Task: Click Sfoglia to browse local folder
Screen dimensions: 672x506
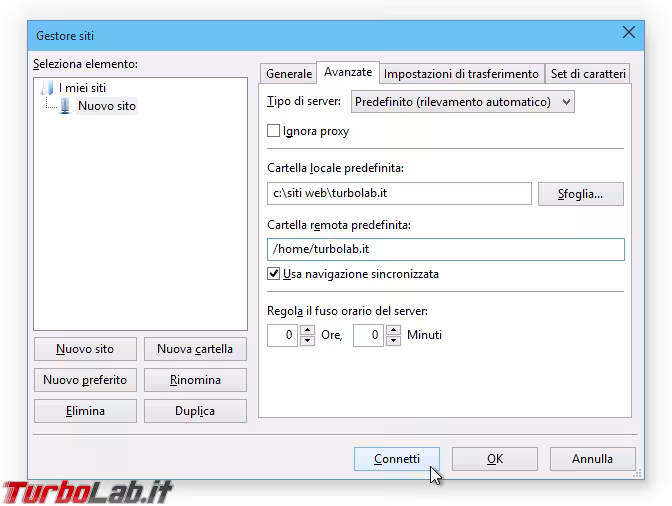Action: (x=581, y=194)
